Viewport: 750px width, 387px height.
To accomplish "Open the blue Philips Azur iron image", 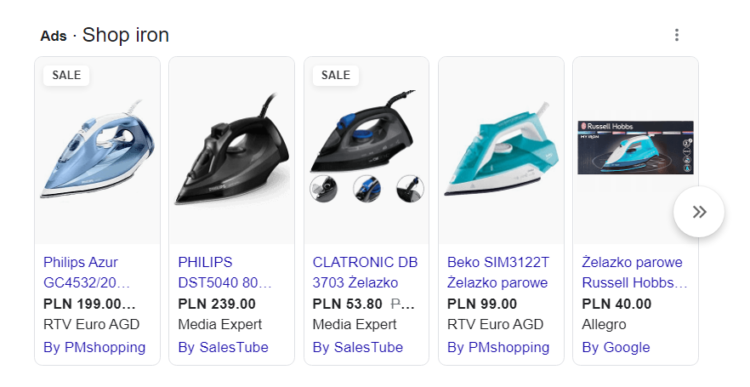I will pos(98,148).
